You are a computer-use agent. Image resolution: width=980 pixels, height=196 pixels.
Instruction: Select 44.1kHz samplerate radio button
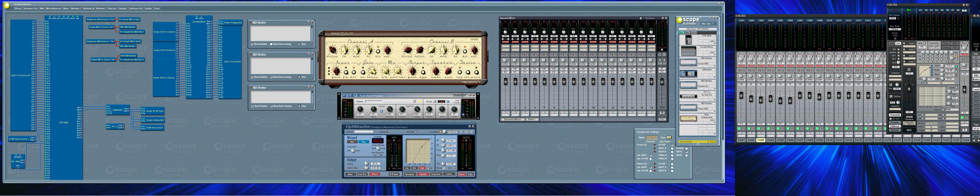pos(686,148)
